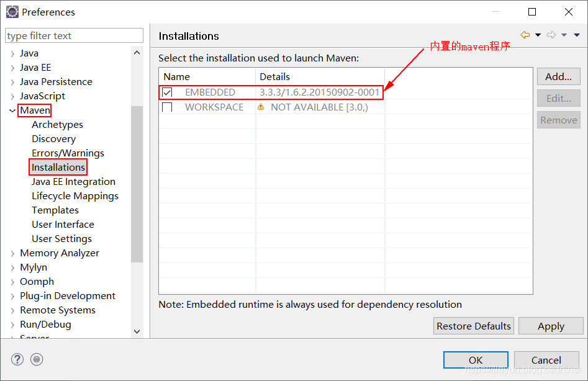Click the preferences recording round icon
The image size is (588, 381).
coord(37,359)
